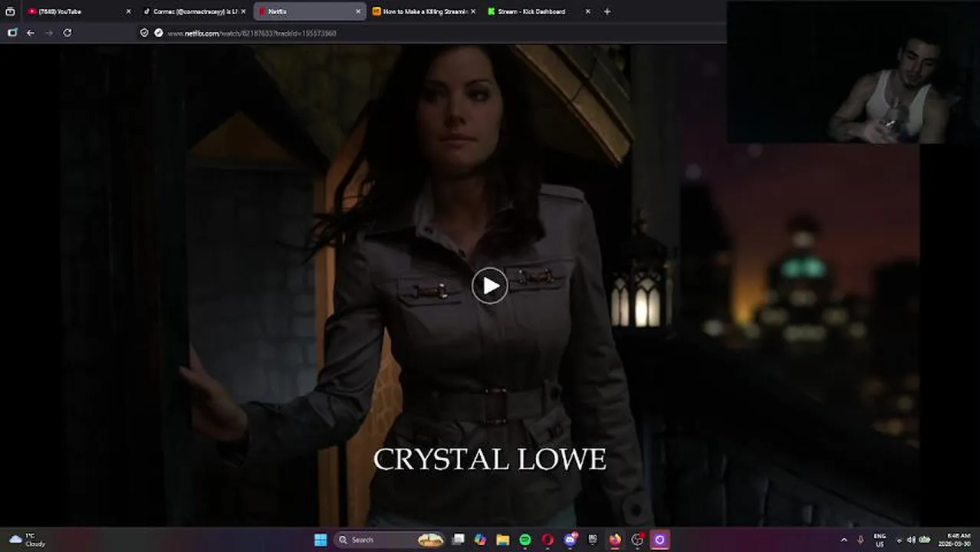
Task: Open Discord from taskbar
Action: 571,540
